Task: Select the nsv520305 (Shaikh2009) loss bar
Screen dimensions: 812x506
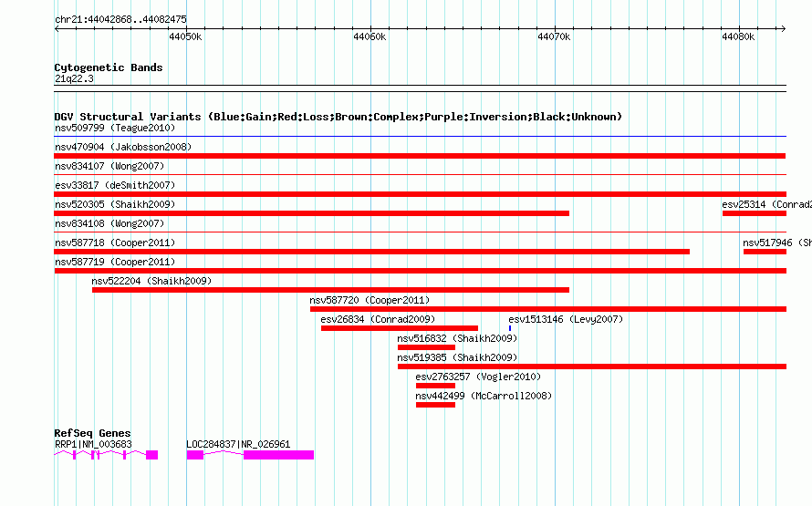Action: tap(312, 213)
